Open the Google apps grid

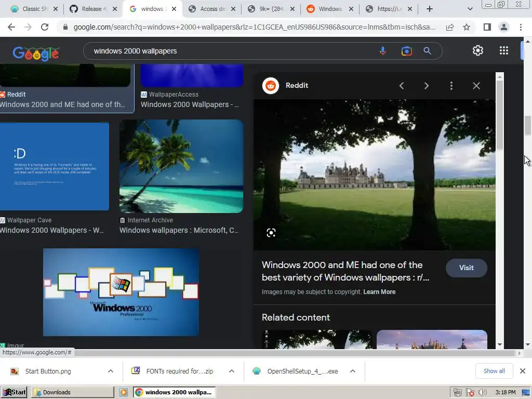coord(504,50)
